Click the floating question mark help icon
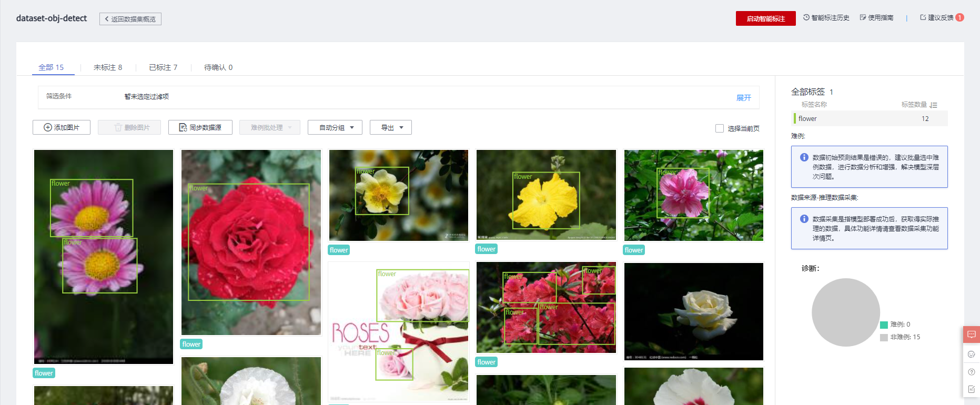980x405 pixels. [972, 372]
